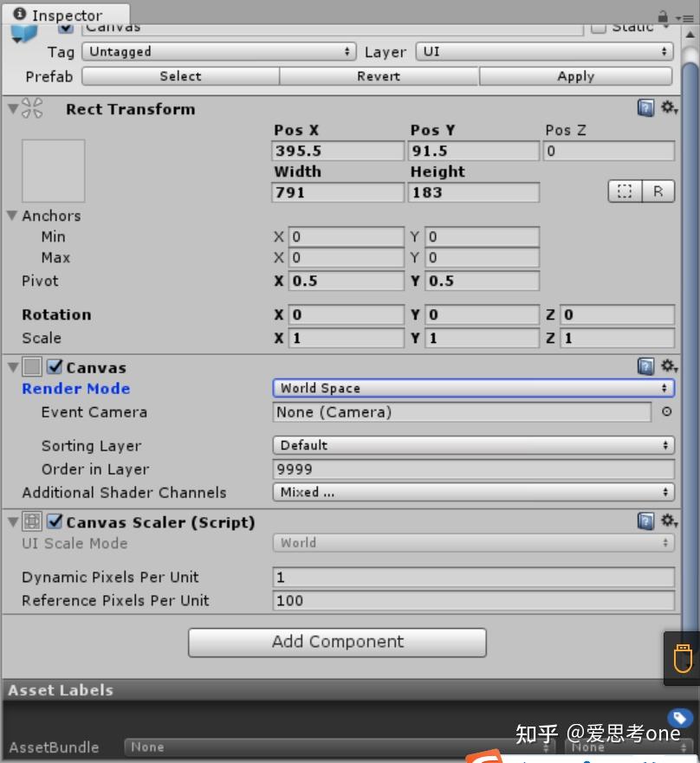Click the GameObject cube icon

pos(24,33)
